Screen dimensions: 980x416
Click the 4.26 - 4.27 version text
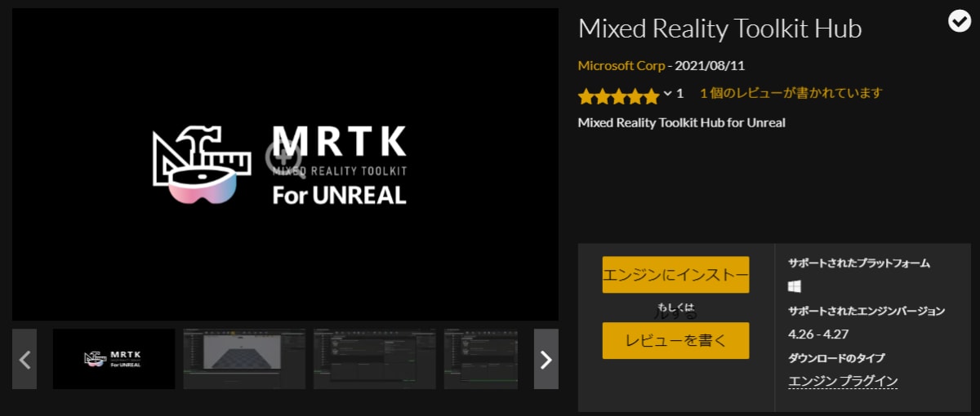tap(819, 334)
